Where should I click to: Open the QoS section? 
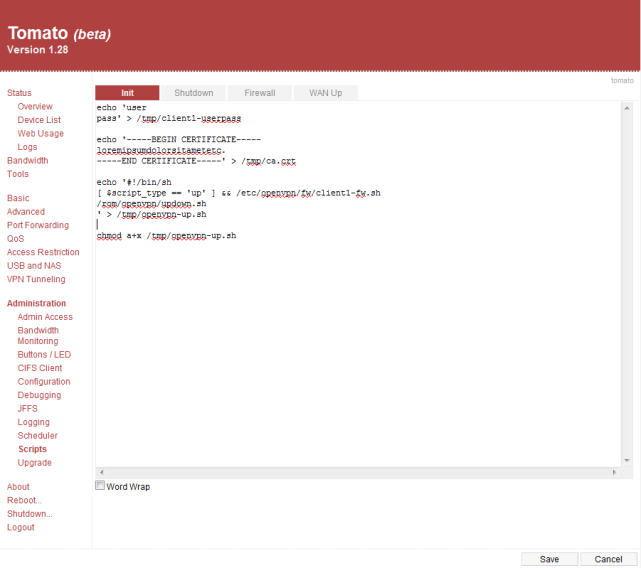[x=16, y=238]
